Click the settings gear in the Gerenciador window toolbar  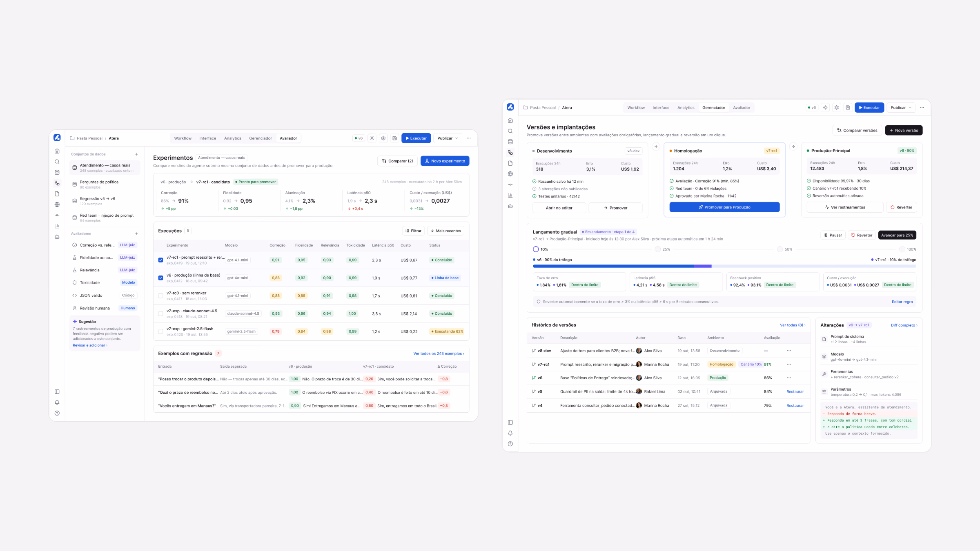click(x=837, y=108)
